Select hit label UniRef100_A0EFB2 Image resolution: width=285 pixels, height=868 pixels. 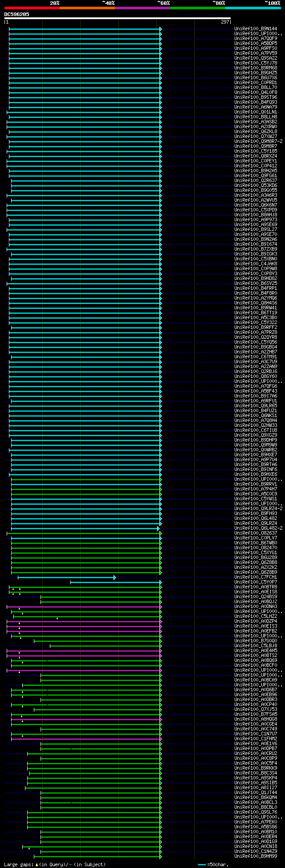pos(256,631)
